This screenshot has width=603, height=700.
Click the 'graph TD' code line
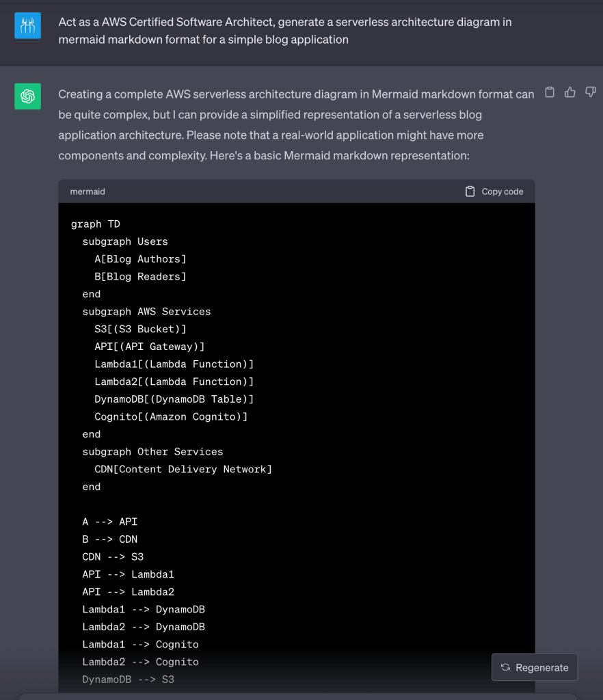click(96, 224)
